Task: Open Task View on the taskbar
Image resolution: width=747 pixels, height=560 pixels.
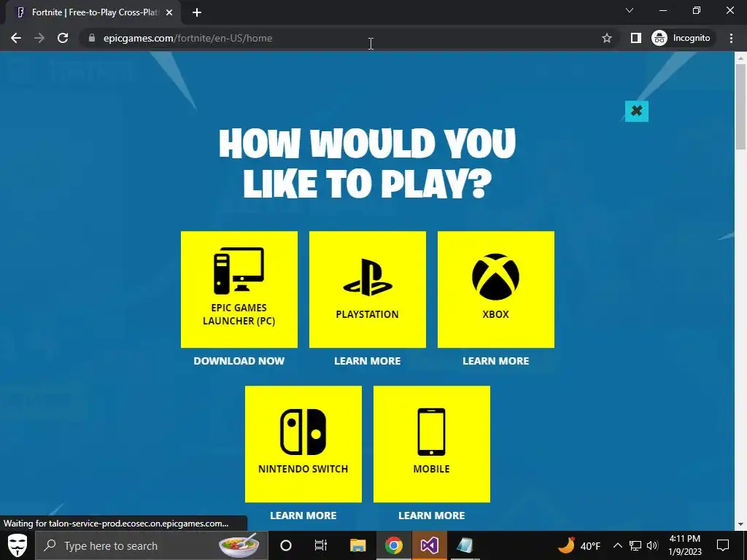Action: click(321, 545)
